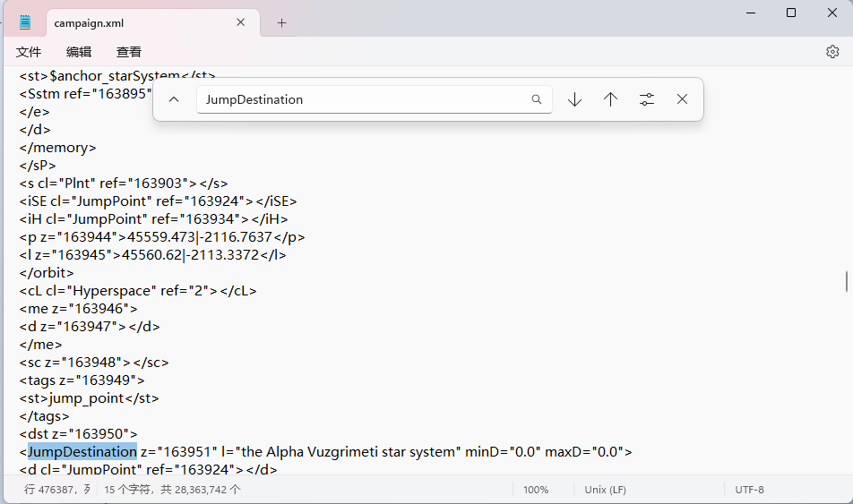The image size is (853, 504).
Task: Click the vertical scrollbar thumb
Action: pos(847,281)
